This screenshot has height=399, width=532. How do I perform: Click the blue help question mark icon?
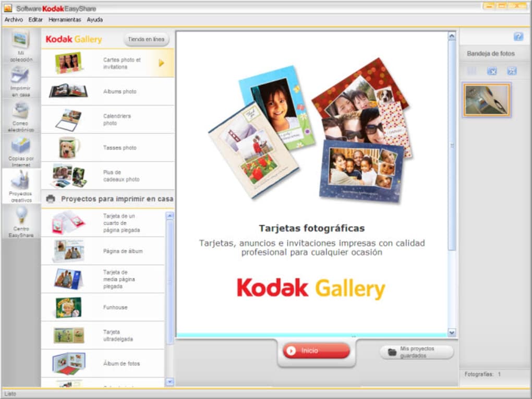coord(518,37)
